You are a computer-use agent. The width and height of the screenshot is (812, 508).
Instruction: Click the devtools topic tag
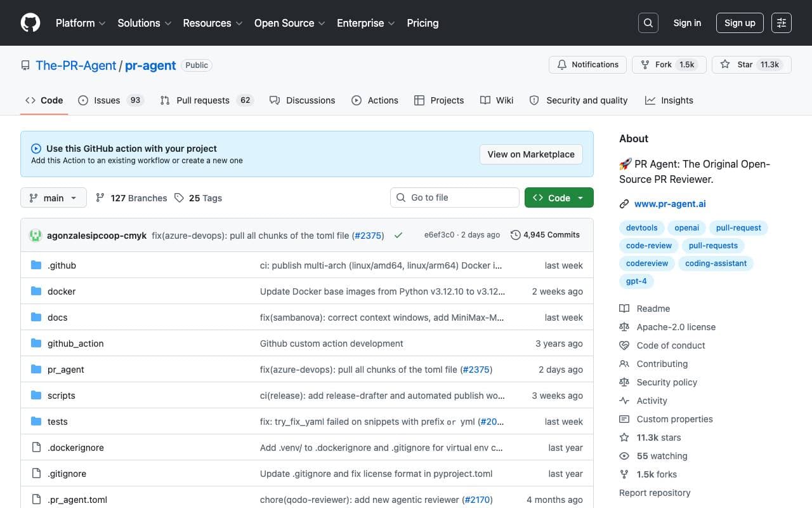coord(642,228)
